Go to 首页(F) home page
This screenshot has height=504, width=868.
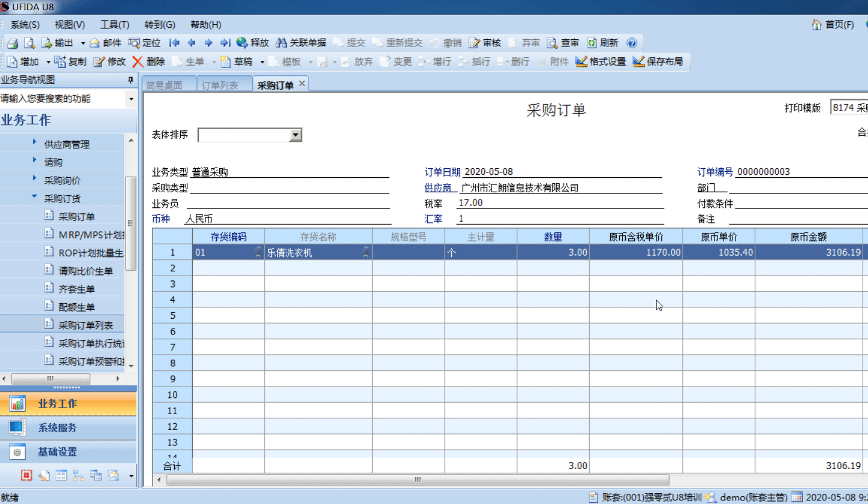pyautogui.click(x=833, y=25)
